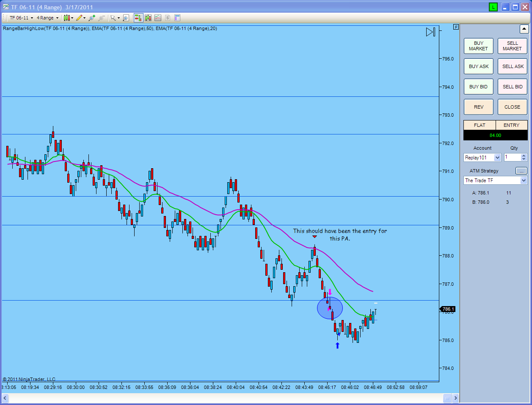Click the 795.0 price axis label
The height and width of the screenshot is (405, 532).
point(448,59)
